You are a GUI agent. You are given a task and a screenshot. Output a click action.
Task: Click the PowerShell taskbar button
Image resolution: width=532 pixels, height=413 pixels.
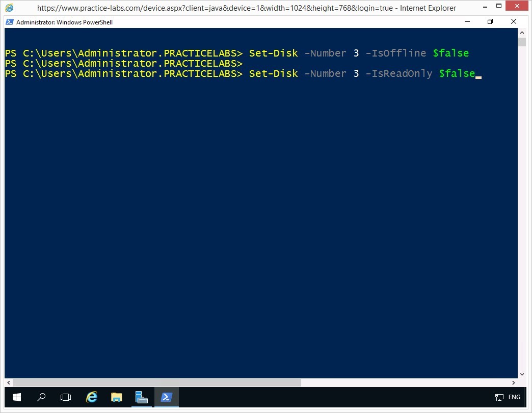[167, 397]
